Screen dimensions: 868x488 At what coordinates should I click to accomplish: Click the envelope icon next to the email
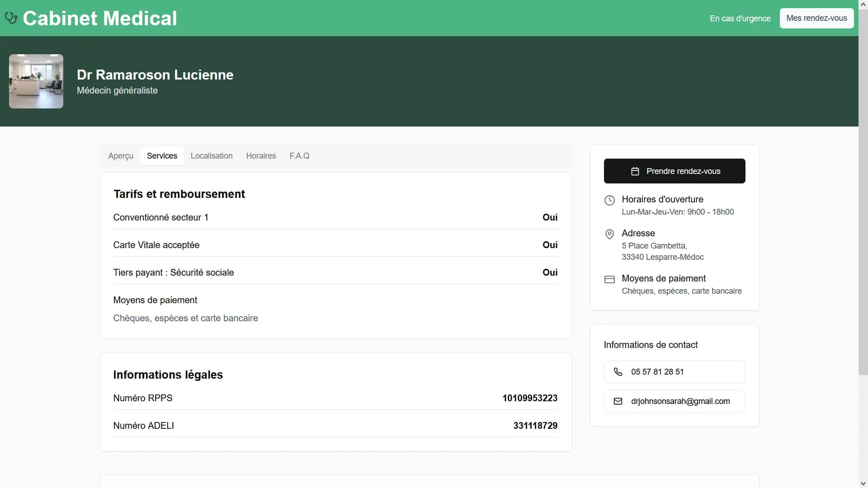click(618, 401)
